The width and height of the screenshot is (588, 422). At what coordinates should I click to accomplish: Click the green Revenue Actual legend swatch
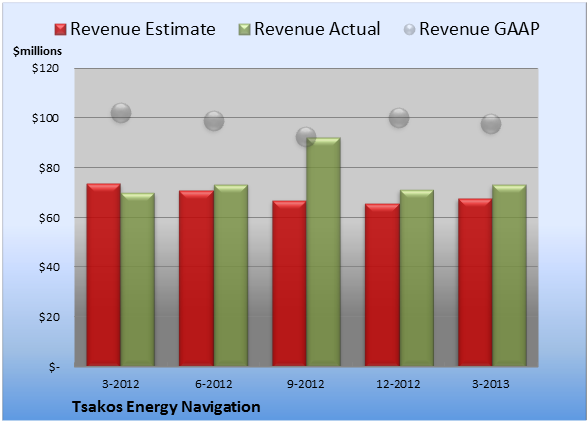[244, 30]
